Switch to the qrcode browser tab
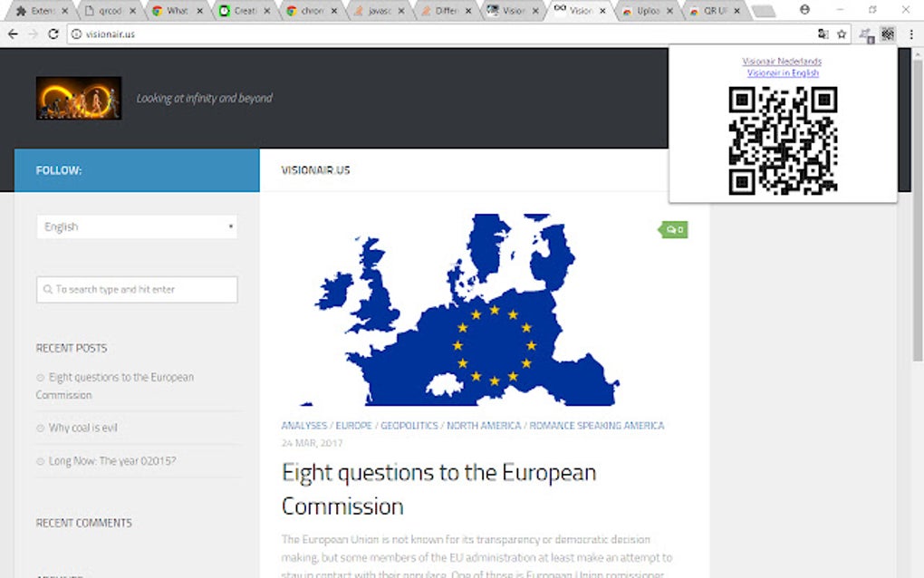The width and height of the screenshot is (924, 578). pos(109,11)
